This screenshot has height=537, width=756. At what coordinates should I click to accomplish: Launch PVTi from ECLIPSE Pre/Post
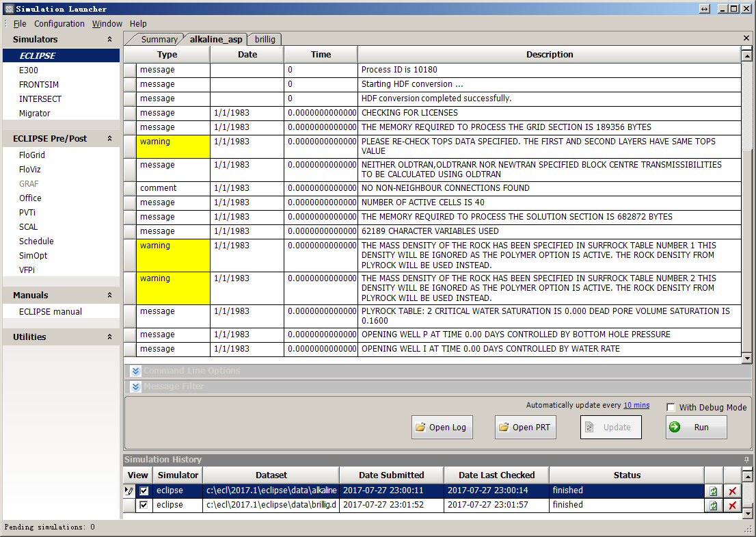tap(27, 213)
